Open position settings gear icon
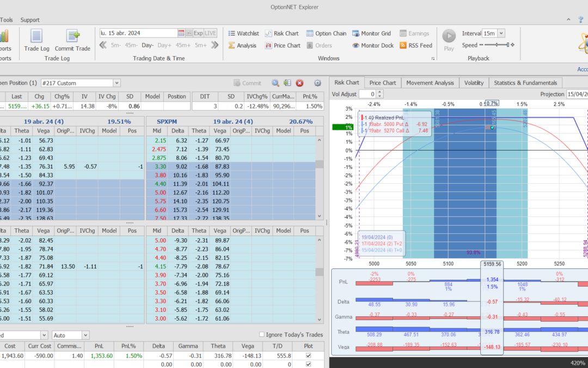Viewport: 588px width, 368px height. (x=317, y=83)
